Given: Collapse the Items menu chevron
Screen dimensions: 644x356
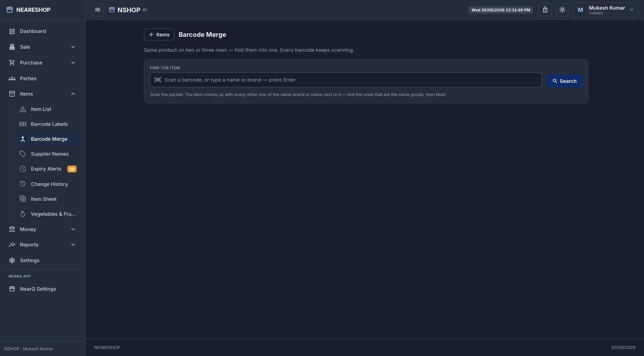Looking at the screenshot, I should (73, 94).
